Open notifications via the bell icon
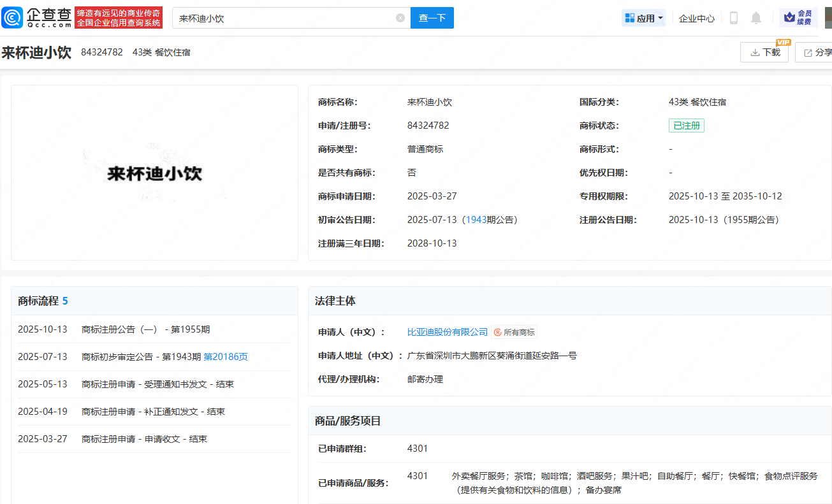 click(756, 18)
